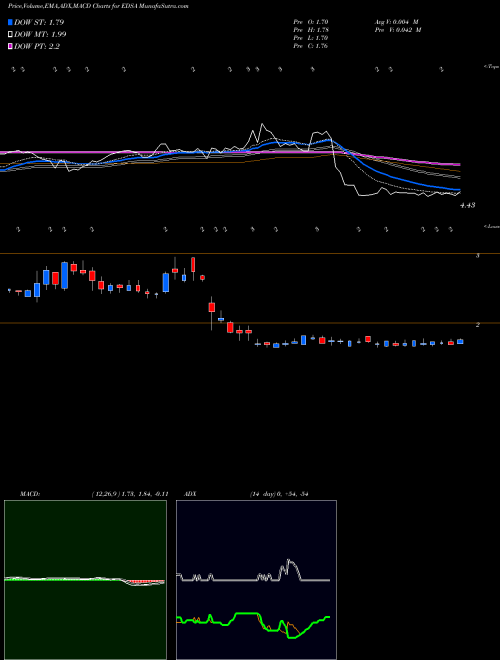
Task: Click the 'Pre O: 1.70' open value
Action: click(311, 22)
